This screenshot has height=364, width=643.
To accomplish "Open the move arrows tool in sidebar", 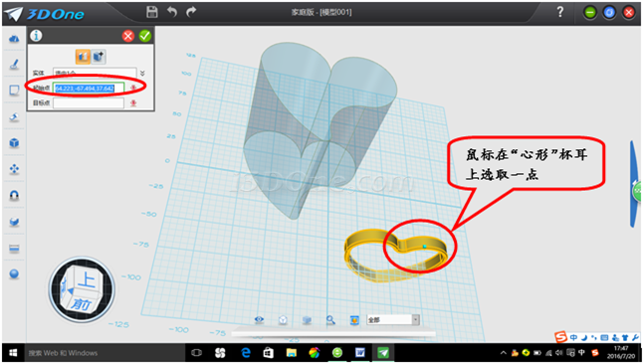I will pos(14,169).
